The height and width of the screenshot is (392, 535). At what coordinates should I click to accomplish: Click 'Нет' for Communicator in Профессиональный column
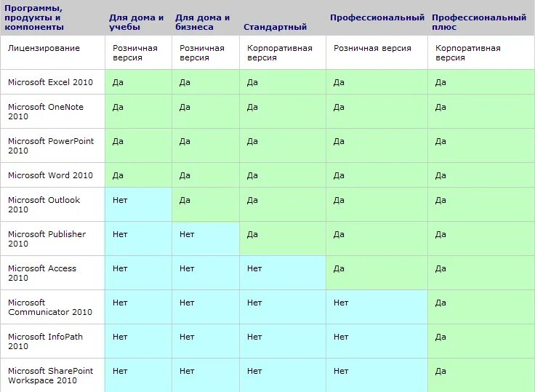tap(341, 303)
